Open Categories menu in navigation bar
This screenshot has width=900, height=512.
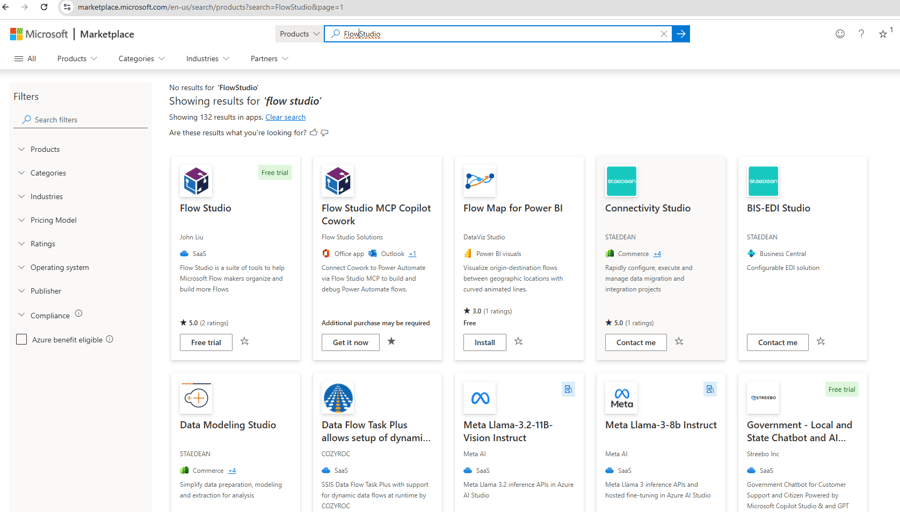tap(141, 59)
